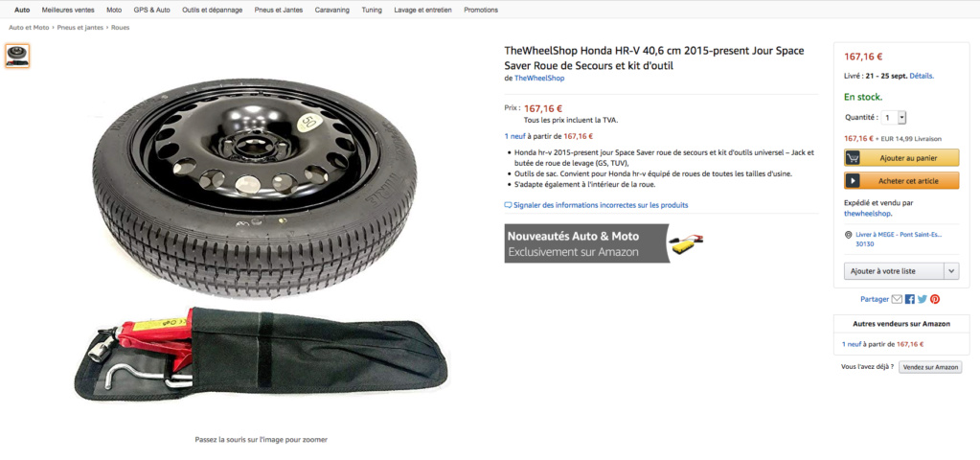
Task: Click the cart icon on Ajouter au panier
Action: pos(853,158)
